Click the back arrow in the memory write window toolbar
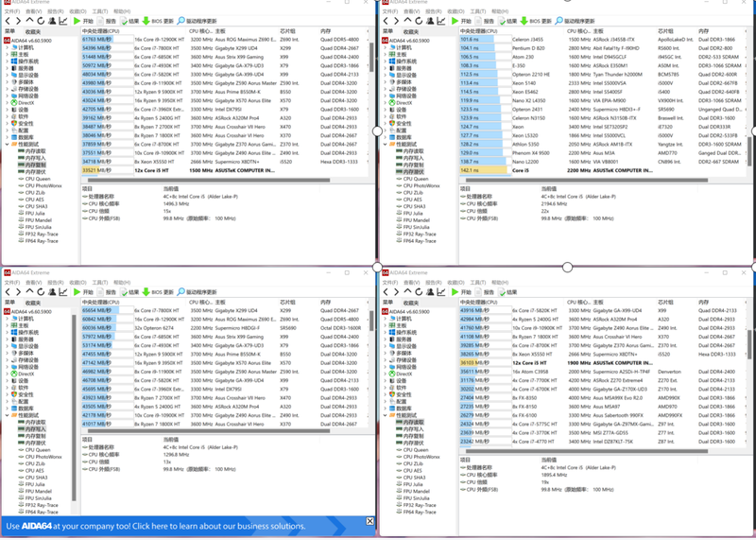This screenshot has height=540, width=756. click(8, 291)
